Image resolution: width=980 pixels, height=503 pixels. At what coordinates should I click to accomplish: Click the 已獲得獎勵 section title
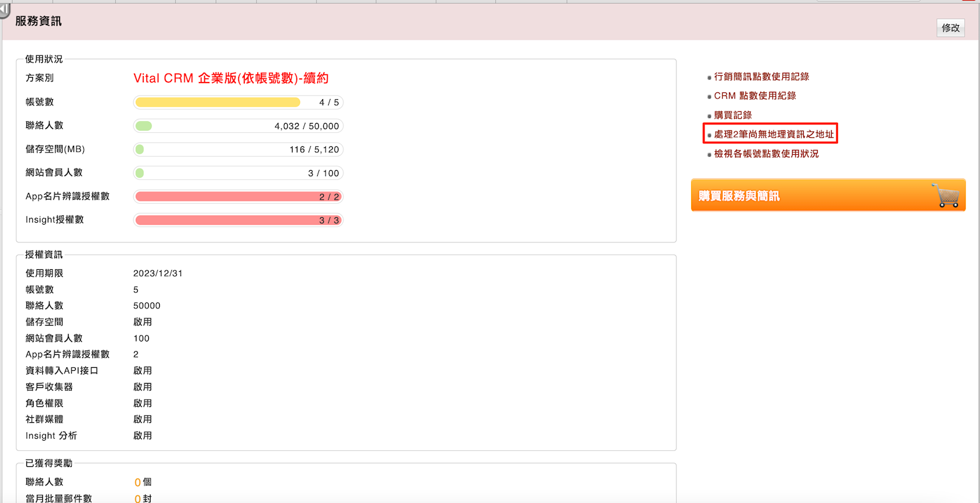coord(48,463)
